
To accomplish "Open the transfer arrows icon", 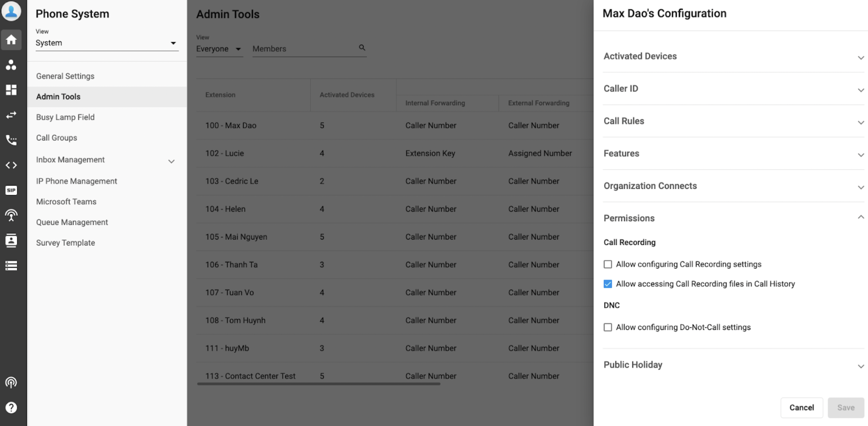I will 11,115.
